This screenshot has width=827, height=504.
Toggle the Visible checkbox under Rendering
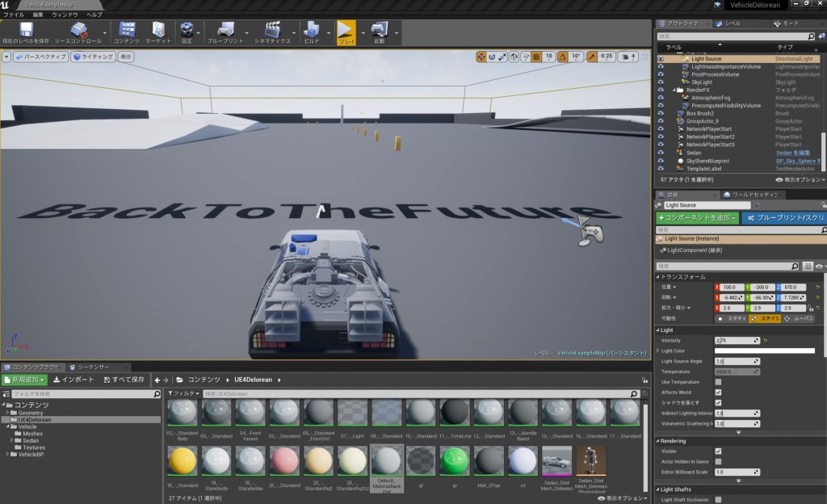point(718,451)
